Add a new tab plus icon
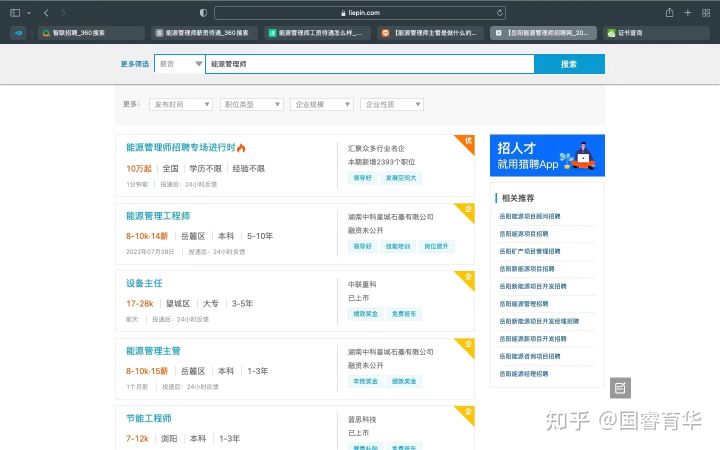Screen dimensions: 720x450 point(687,13)
